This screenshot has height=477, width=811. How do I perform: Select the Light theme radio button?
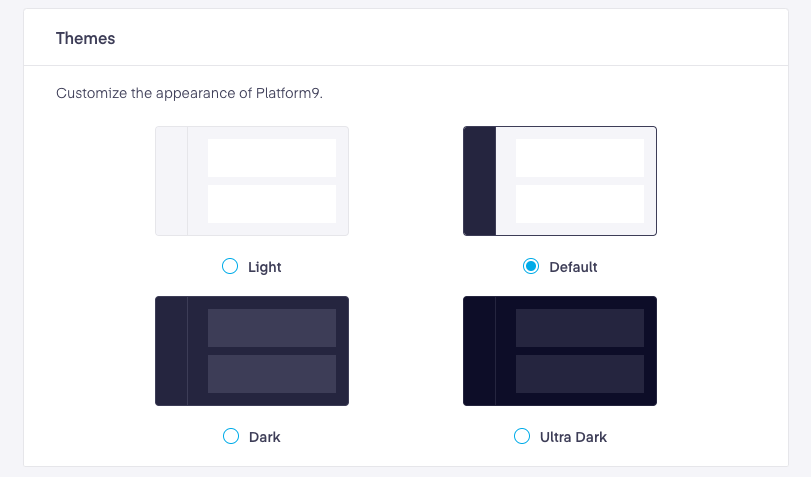(x=230, y=266)
